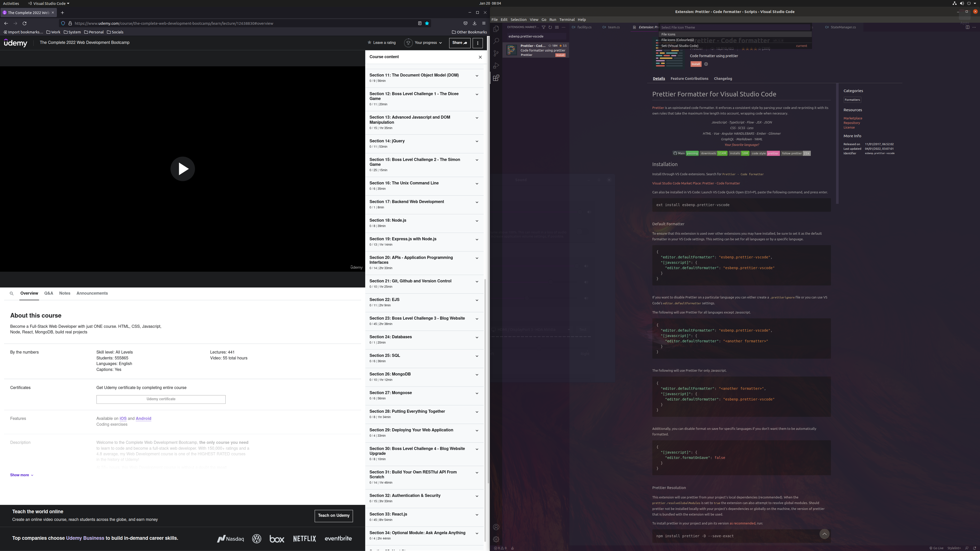
Task: Click Teach on Udemy button
Action: tap(334, 516)
